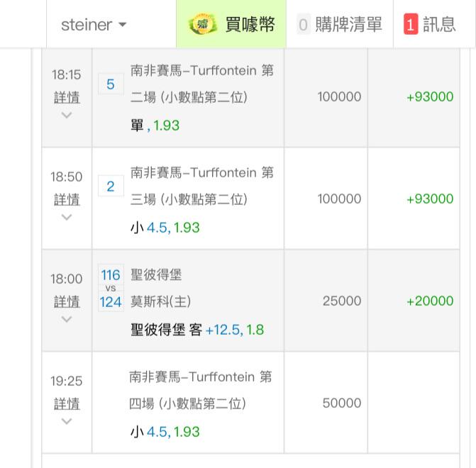The width and height of the screenshot is (476, 468).
Task: Expand chevron under 18:00 詳情
Action: tap(67, 319)
